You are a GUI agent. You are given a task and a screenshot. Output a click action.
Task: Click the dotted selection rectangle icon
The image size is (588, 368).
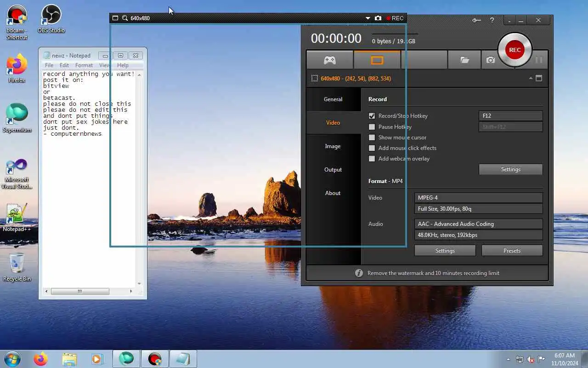[315, 79]
